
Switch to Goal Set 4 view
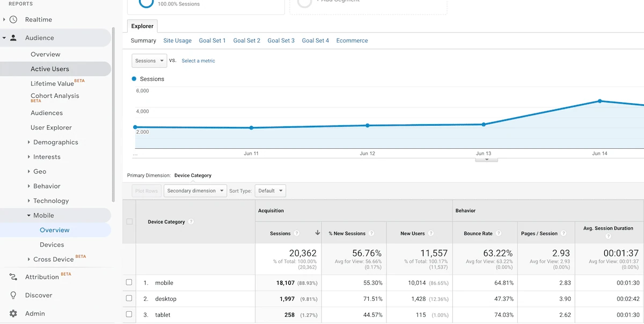(x=316, y=41)
